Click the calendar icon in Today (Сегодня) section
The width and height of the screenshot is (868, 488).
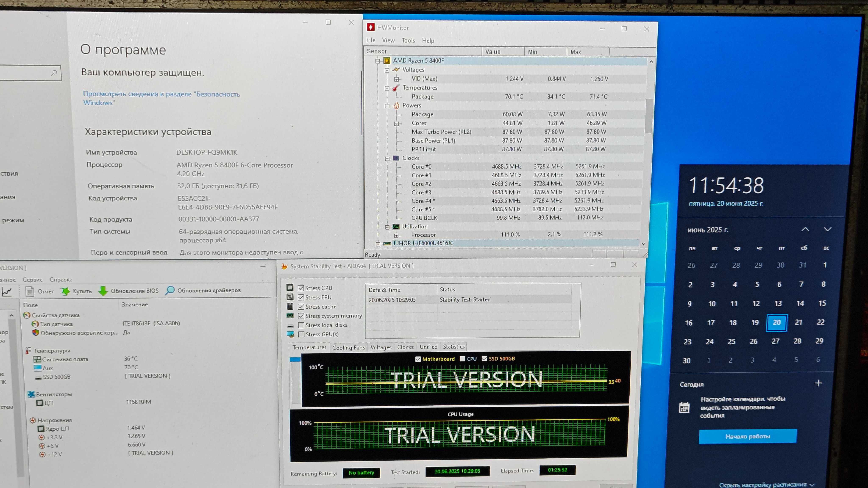[684, 408]
